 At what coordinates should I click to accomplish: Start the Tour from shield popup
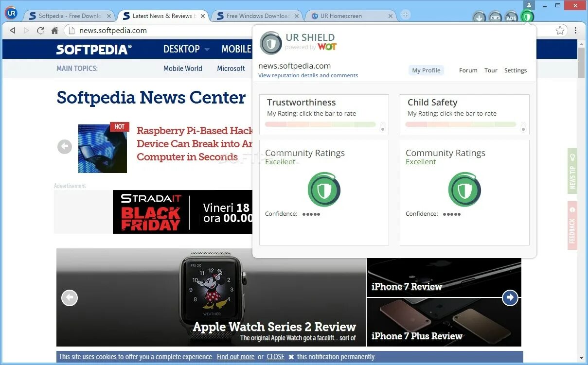coord(491,70)
